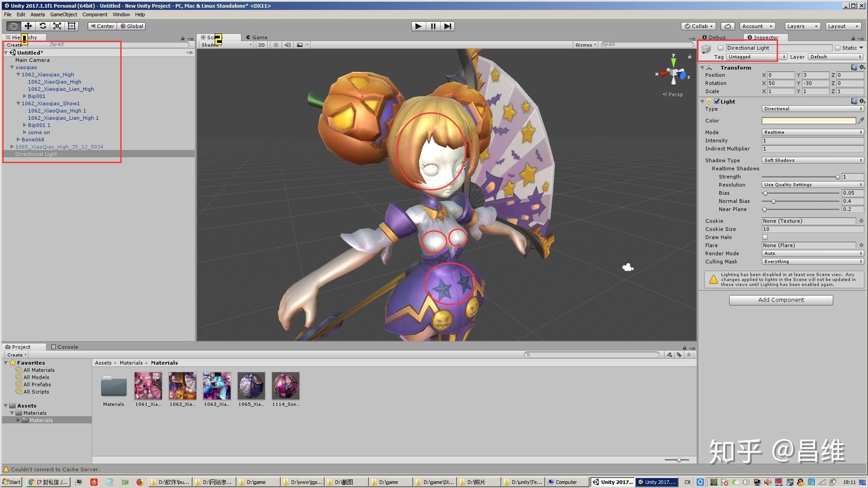Collapse the xiaoqiao hierarchy item
Viewport: 868px width, 488px height.
(12, 67)
